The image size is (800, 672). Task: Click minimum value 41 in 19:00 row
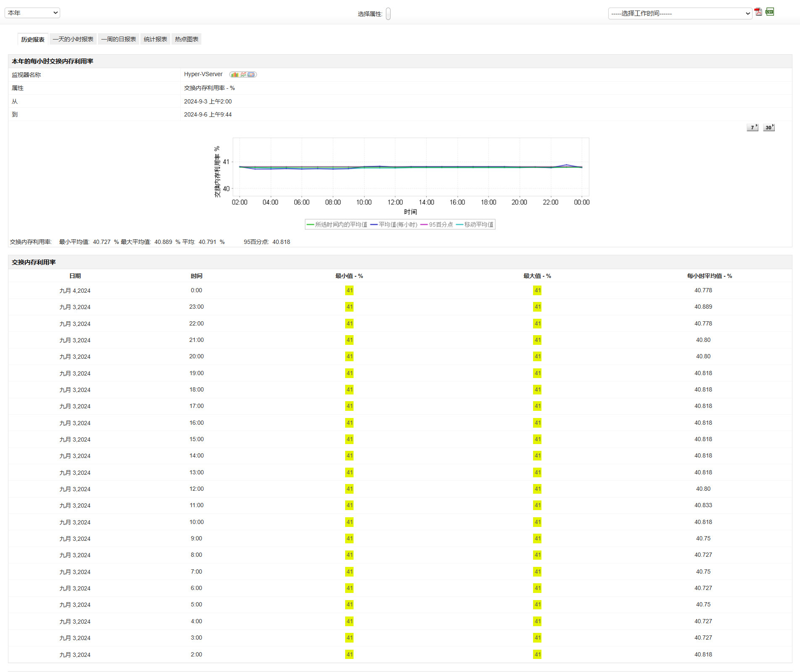349,373
